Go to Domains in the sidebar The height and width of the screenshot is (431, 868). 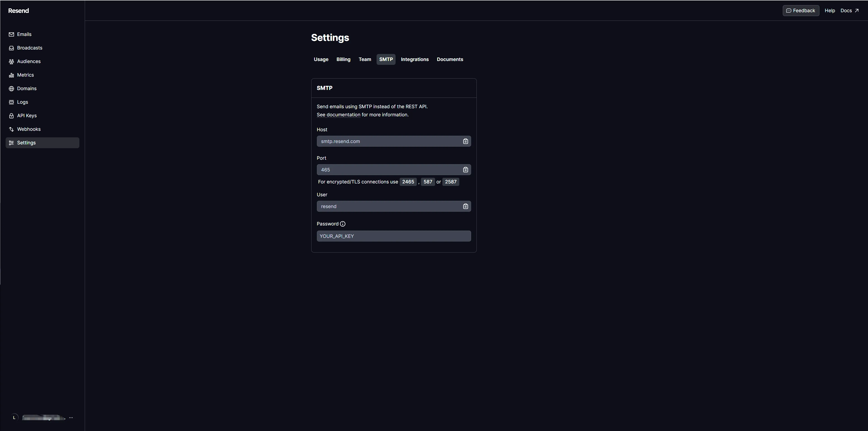point(42,89)
